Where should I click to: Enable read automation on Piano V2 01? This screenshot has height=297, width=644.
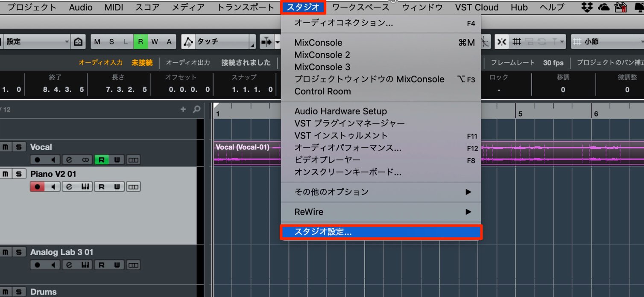(102, 186)
